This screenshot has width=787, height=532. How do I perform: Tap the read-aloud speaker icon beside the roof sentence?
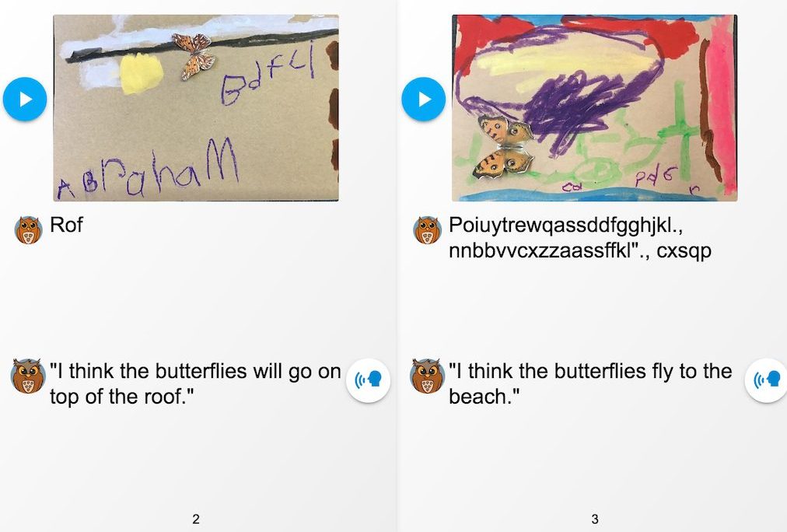(x=368, y=380)
